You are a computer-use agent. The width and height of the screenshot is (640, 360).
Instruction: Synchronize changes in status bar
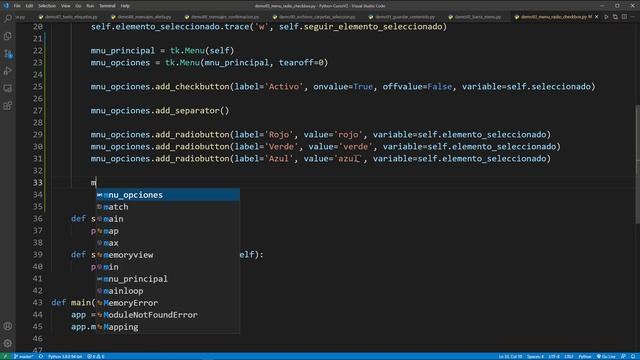click(x=41, y=356)
